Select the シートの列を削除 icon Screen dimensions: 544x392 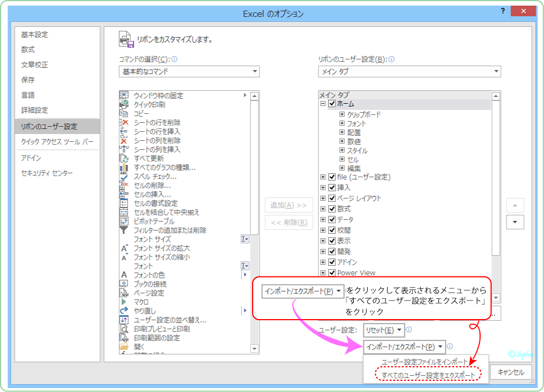(x=124, y=140)
